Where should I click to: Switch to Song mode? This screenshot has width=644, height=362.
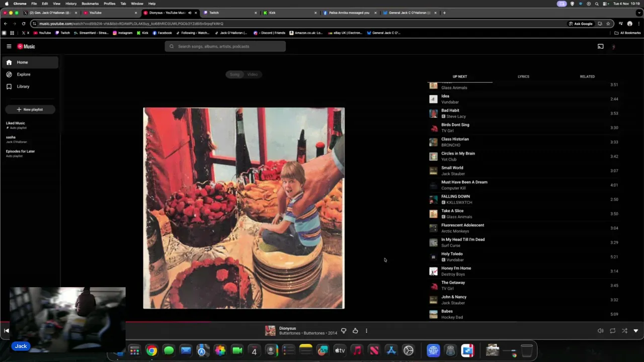pyautogui.click(x=234, y=74)
